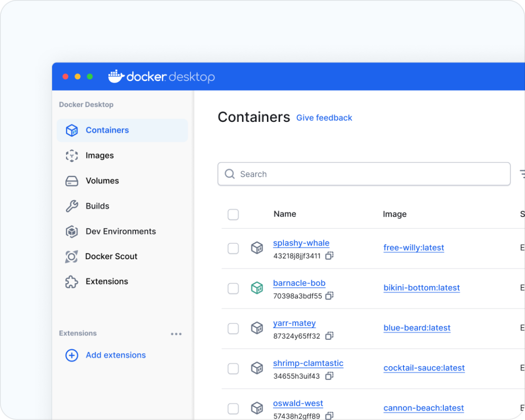
Task: Select the Dev Environments icon
Action: [x=71, y=231]
